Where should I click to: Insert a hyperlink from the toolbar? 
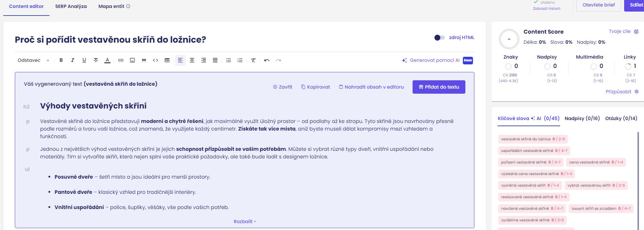point(121,60)
